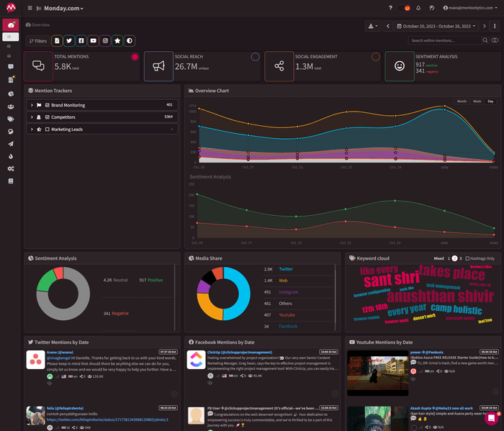504x431 pixels.
Task: Enable the Hashtags Only checkbox
Action: 467,258
